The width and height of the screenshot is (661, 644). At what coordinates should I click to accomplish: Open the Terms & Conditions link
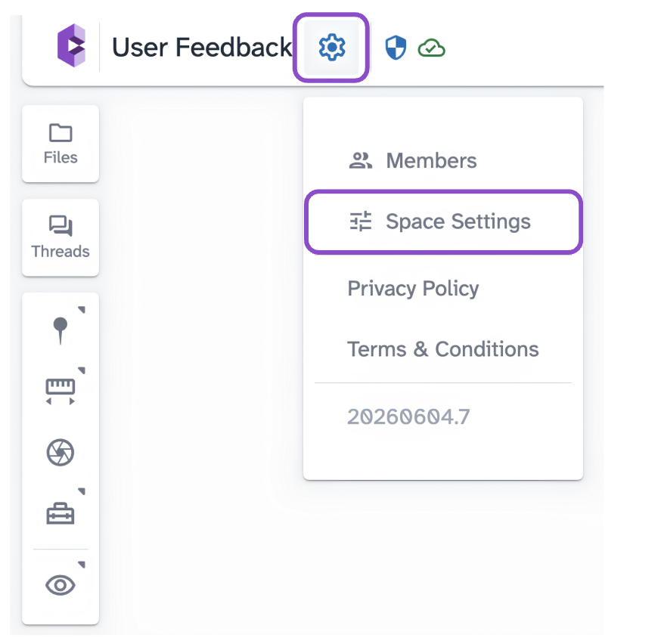(443, 349)
